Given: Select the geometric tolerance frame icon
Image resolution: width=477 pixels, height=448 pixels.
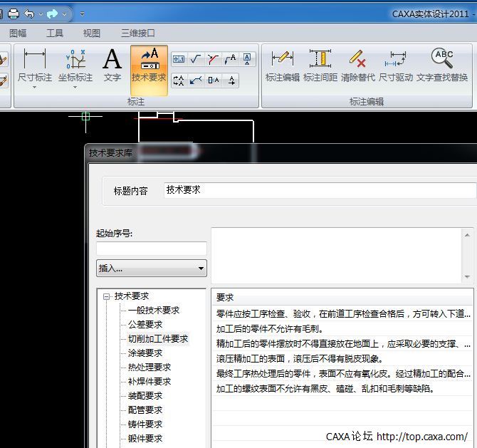Looking at the screenshot, I should 179,58.
